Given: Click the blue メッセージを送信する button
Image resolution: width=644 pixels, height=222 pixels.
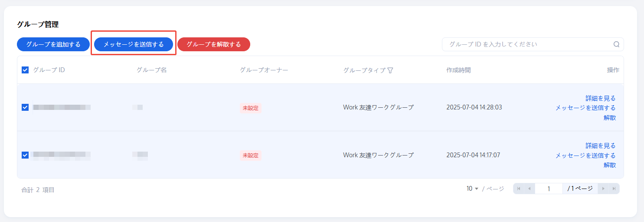Looking at the screenshot, I should [134, 44].
